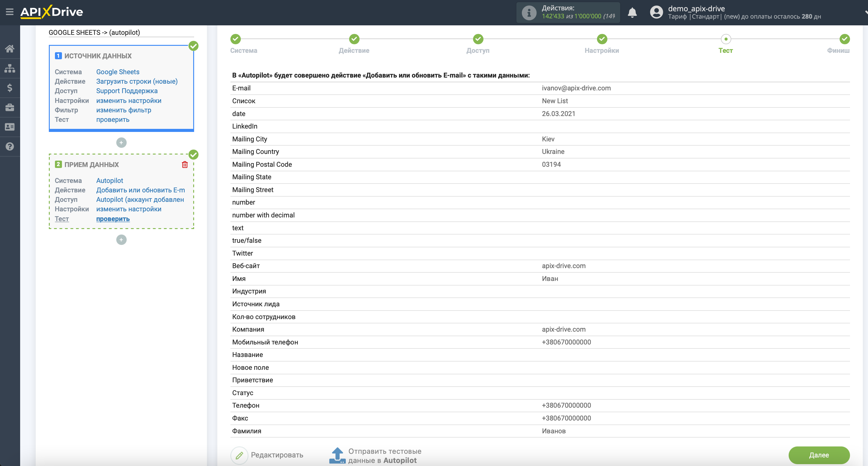Open the contact card sidebar icon
Screen dimensions: 868x466
(x=10, y=127)
